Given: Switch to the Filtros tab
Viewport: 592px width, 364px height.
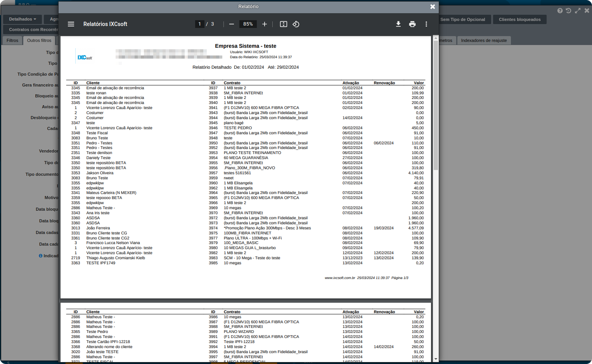Looking at the screenshot, I should 12,40.
